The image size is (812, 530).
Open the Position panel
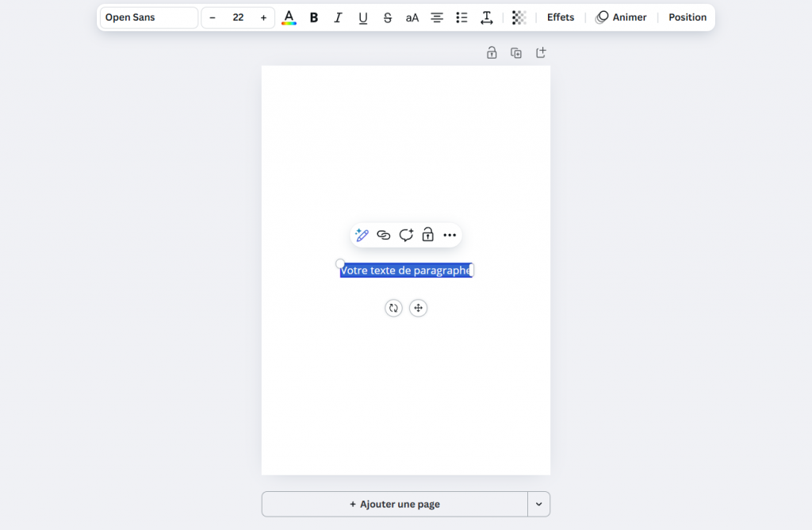(x=688, y=17)
